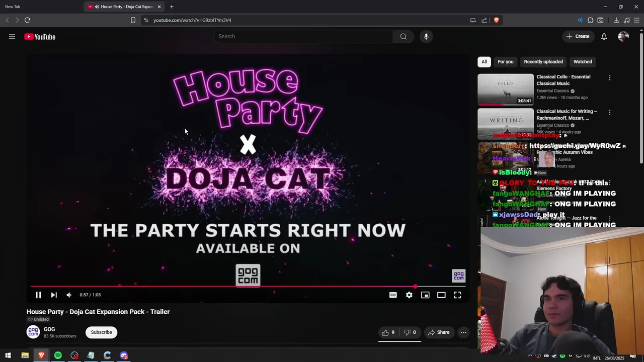Dislike the video with thumbs down

pyautogui.click(x=411, y=332)
